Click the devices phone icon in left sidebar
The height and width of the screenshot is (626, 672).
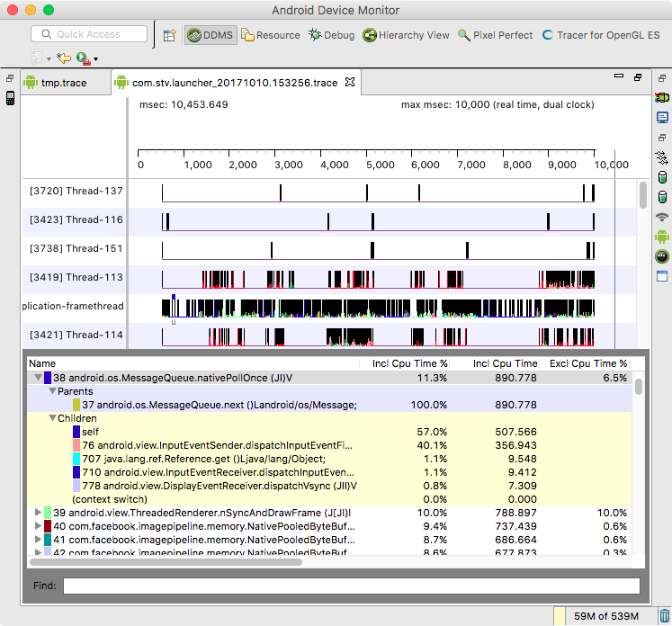click(11, 98)
